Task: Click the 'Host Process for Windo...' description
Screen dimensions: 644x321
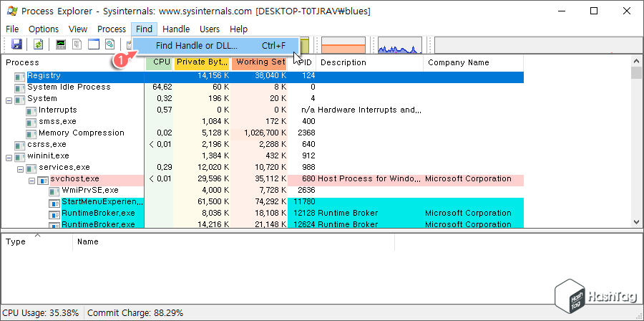Action: pyautogui.click(x=370, y=179)
